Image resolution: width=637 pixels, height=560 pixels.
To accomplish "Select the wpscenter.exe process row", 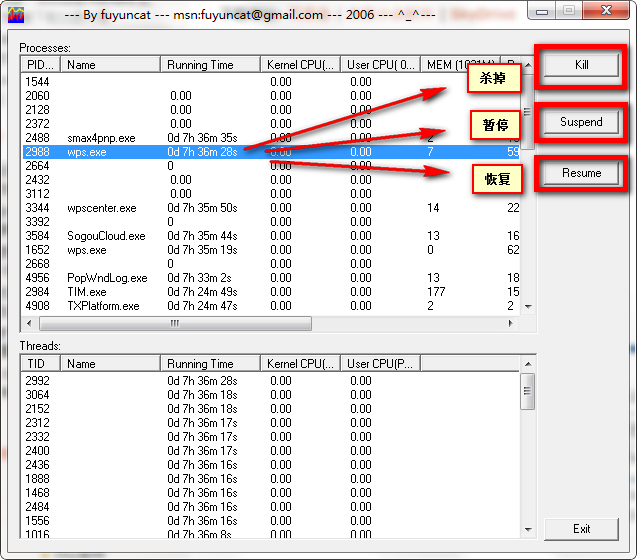I will click(271, 208).
